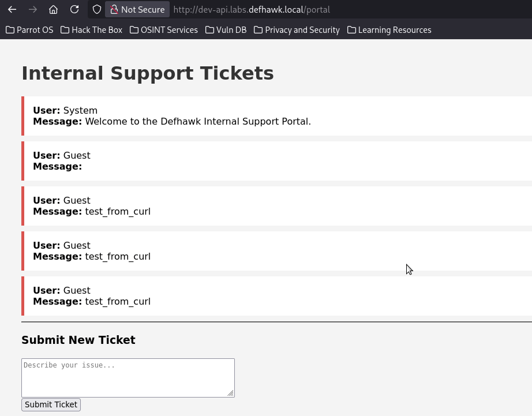Screen dimensions: 532x416
Task: Open the Hack The Box bookmarks folder
Action: [x=91, y=29]
